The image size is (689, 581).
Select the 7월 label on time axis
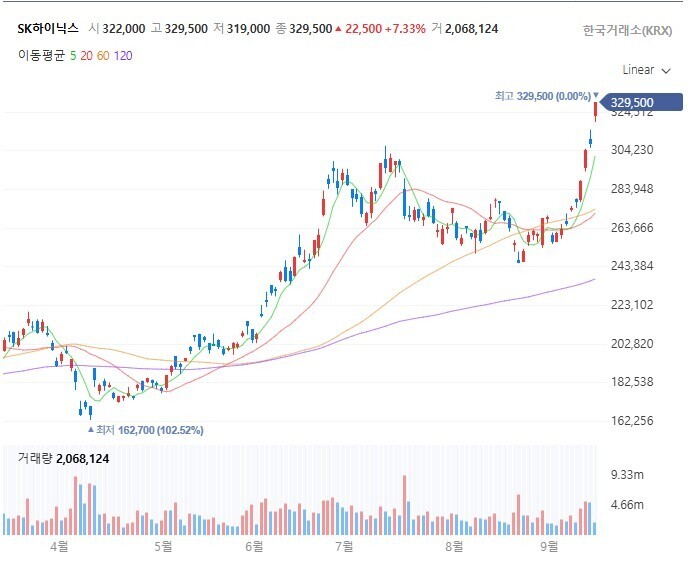point(344,546)
